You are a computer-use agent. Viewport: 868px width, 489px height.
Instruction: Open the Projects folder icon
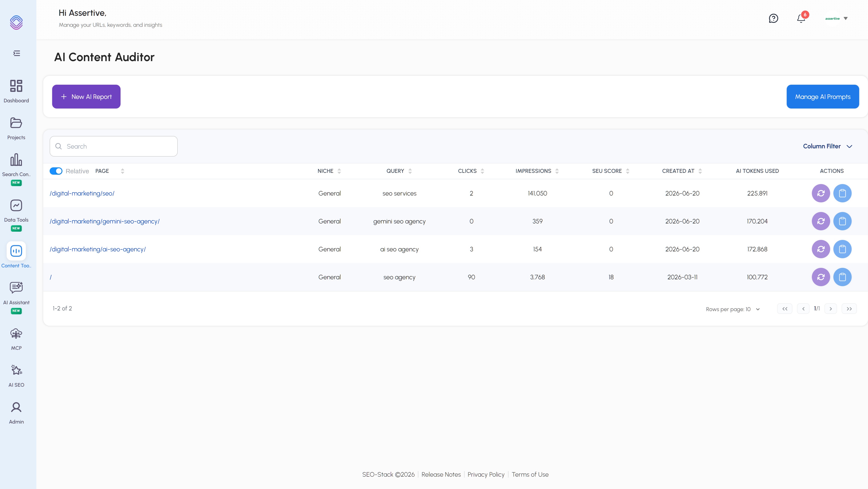[16, 123]
